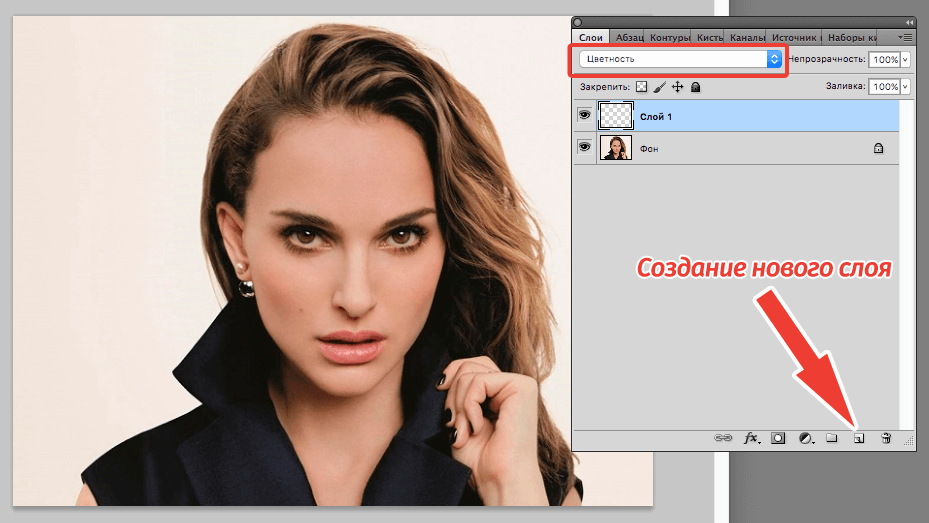Click the create new layer icon

tap(858, 438)
